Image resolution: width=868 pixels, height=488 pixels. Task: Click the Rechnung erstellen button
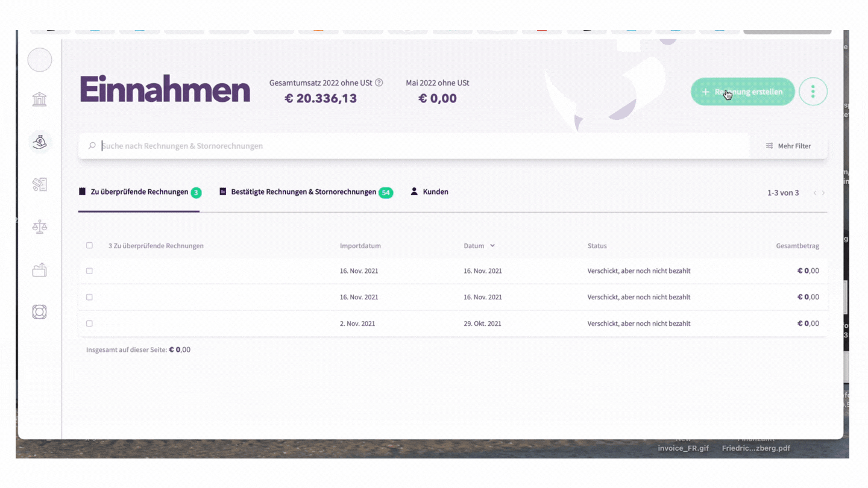[x=742, y=92]
